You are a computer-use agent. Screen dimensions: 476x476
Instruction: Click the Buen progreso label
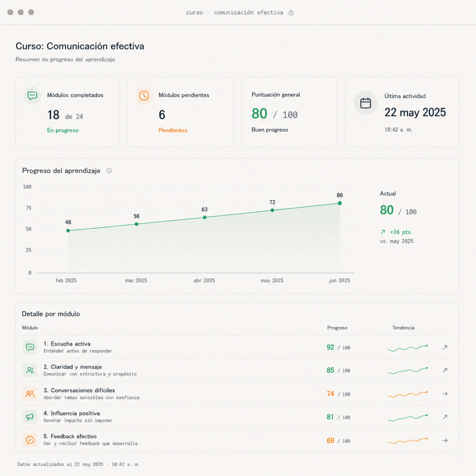(x=269, y=130)
